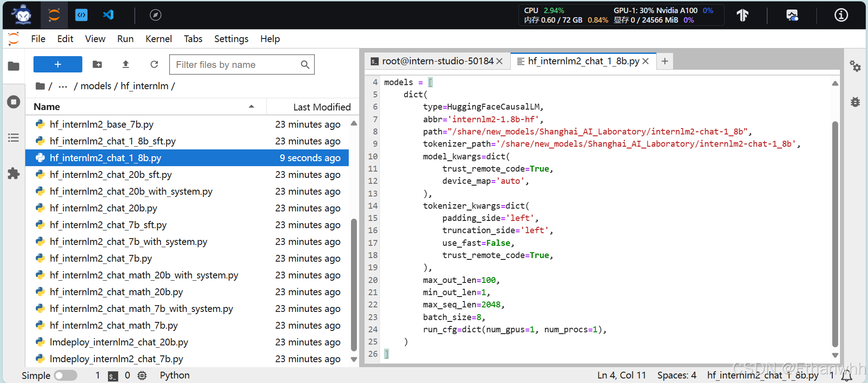Open the File menu

point(38,39)
